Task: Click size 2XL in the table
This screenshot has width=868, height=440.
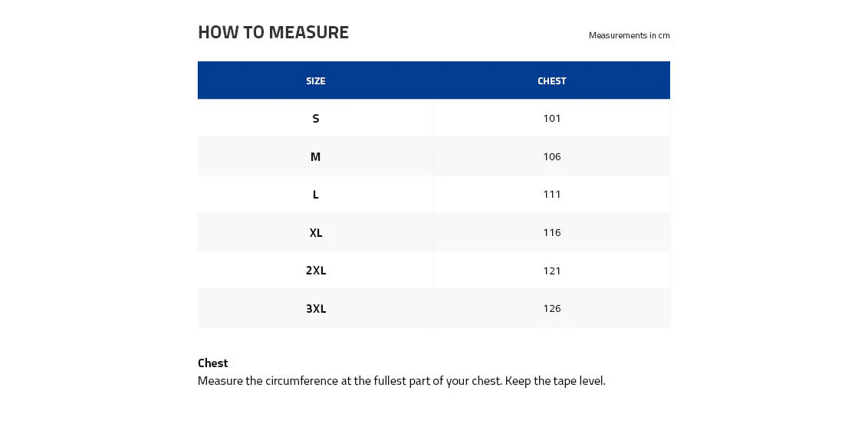Action: tap(316, 271)
